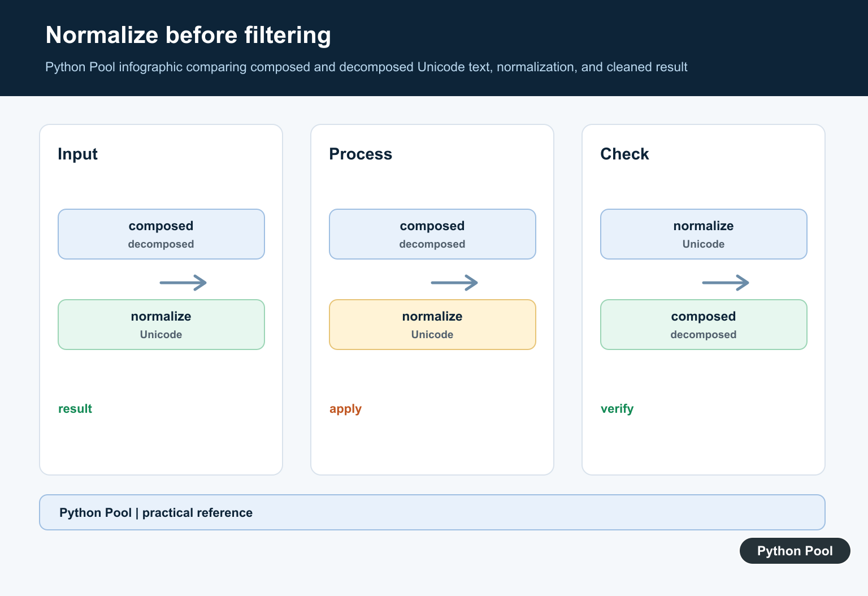
Task: Click the composed/decomposed box in Process card
Action: (x=432, y=234)
